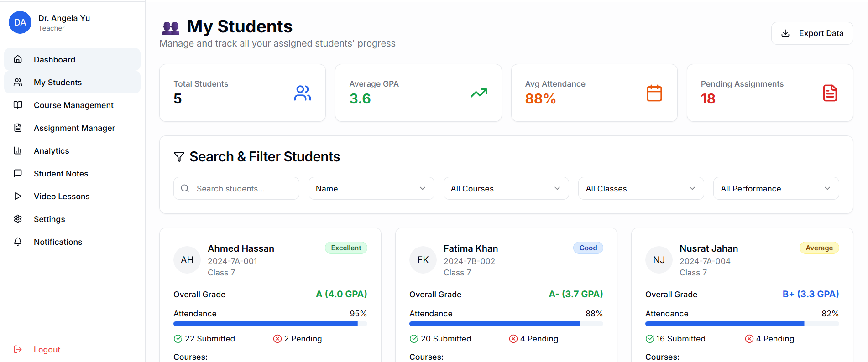Select the My Students people icon
The width and height of the screenshot is (868, 362).
coord(18,82)
